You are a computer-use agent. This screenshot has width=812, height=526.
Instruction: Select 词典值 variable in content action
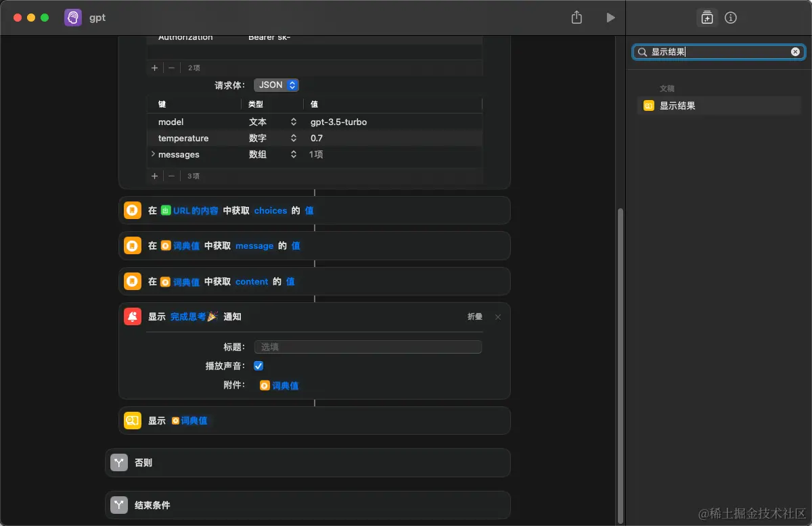coord(180,282)
